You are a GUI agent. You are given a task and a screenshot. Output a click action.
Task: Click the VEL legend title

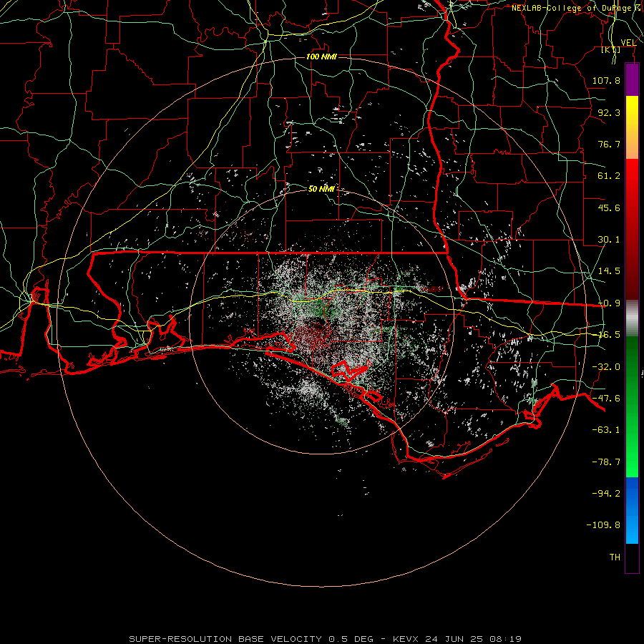(x=628, y=43)
